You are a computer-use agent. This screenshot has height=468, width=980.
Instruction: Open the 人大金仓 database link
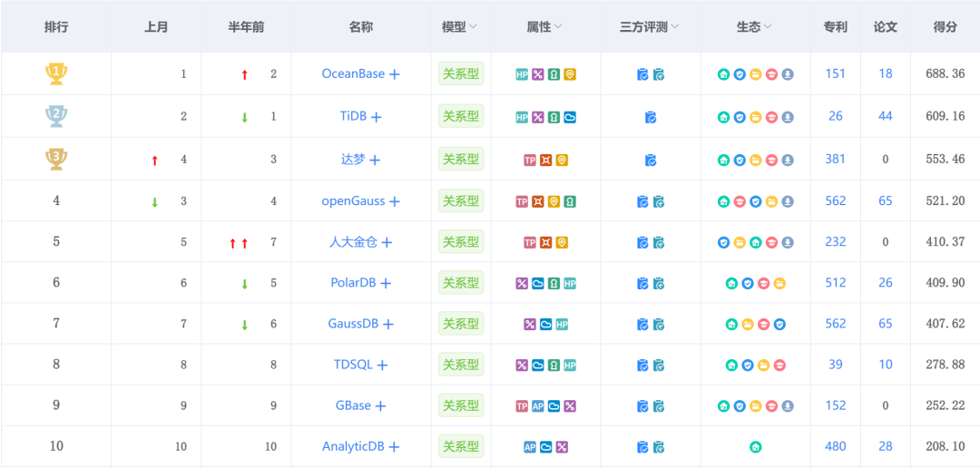[353, 242]
